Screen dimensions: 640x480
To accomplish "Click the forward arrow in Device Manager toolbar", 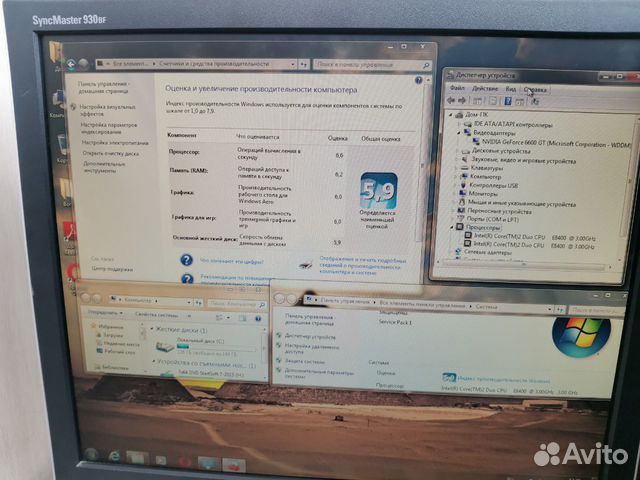I will click(462, 100).
